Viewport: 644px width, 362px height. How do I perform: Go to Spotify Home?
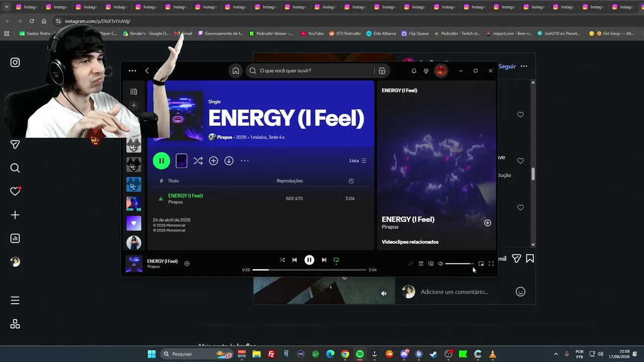tap(235, 71)
